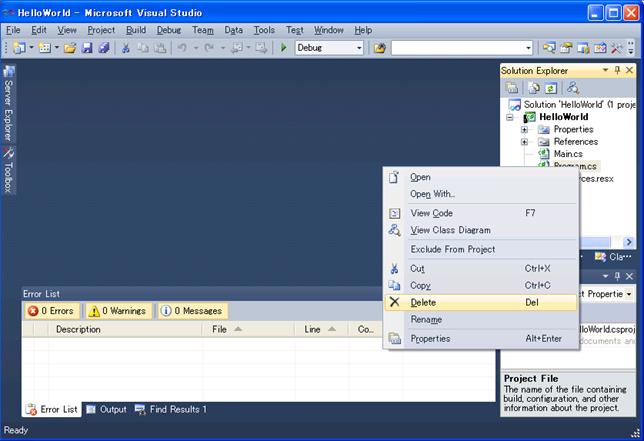The width and height of the screenshot is (644, 441).
Task: Open the Solution Explorer window position dropdown
Action: (605, 70)
